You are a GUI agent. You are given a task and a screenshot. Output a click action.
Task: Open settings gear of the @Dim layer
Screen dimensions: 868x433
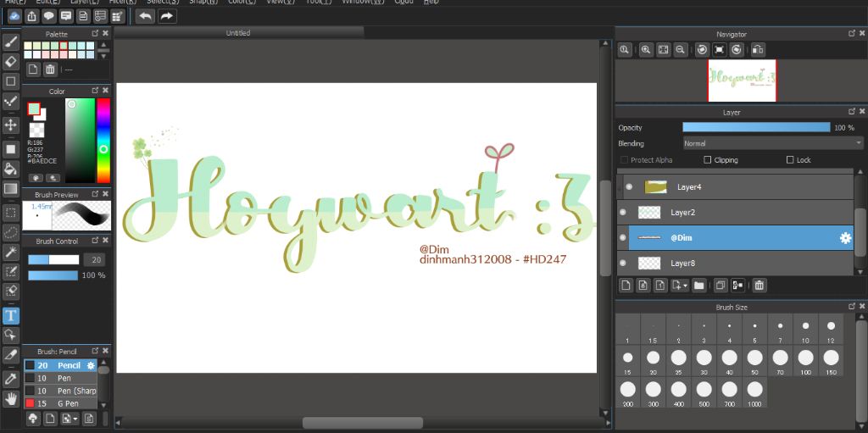tap(845, 238)
